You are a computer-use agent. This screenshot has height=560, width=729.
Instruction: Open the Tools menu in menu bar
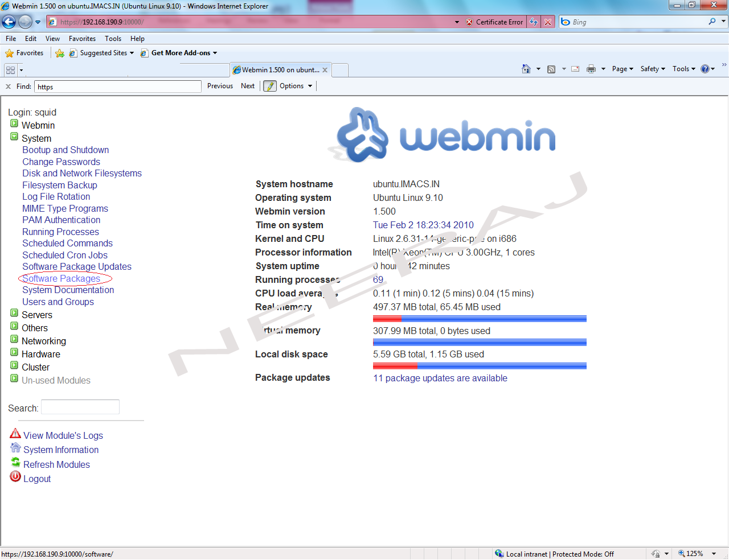[113, 39]
